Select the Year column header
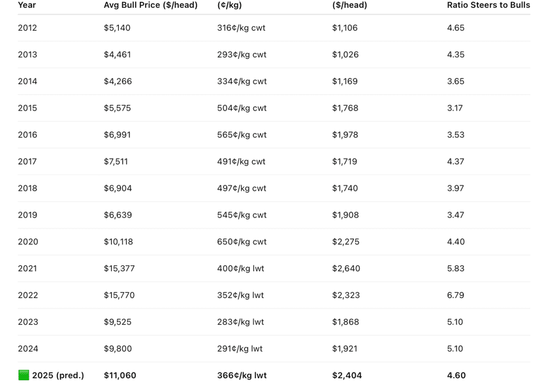 pos(27,5)
